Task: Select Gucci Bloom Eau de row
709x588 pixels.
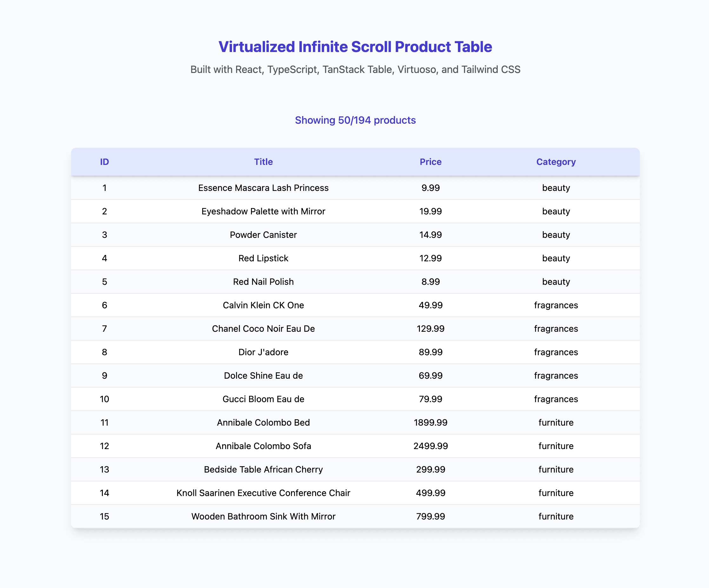Action: tap(263, 399)
